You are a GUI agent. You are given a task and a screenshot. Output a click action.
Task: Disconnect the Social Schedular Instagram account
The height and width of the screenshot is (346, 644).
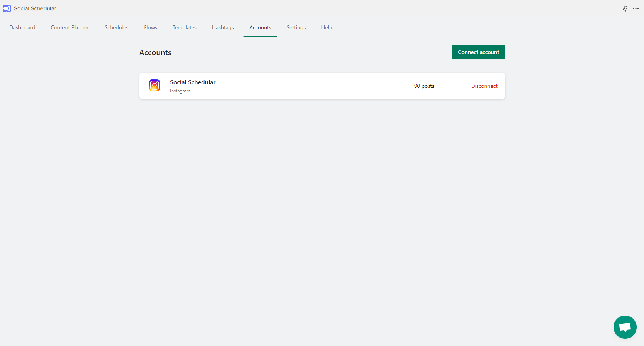(x=484, y=86)
